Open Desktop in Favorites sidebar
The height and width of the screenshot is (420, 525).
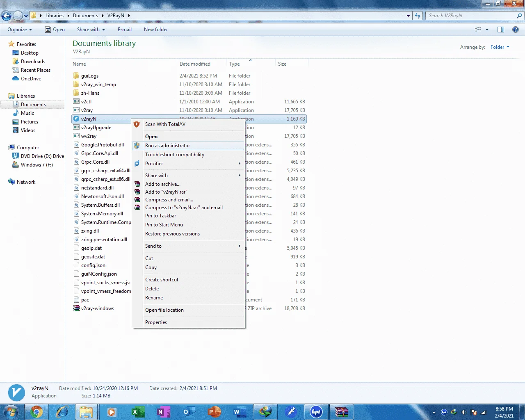30,53
